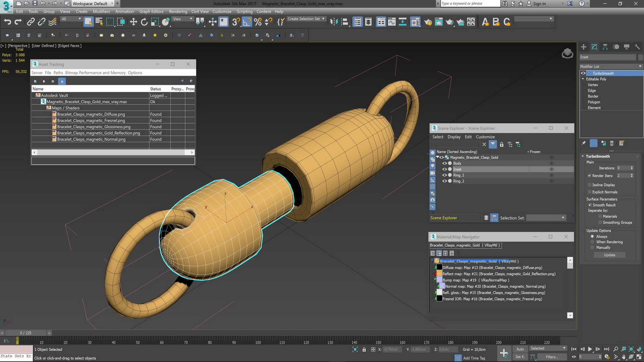
Task: Select the Select and Rotate tool
Action: click(x=144, y=22)
